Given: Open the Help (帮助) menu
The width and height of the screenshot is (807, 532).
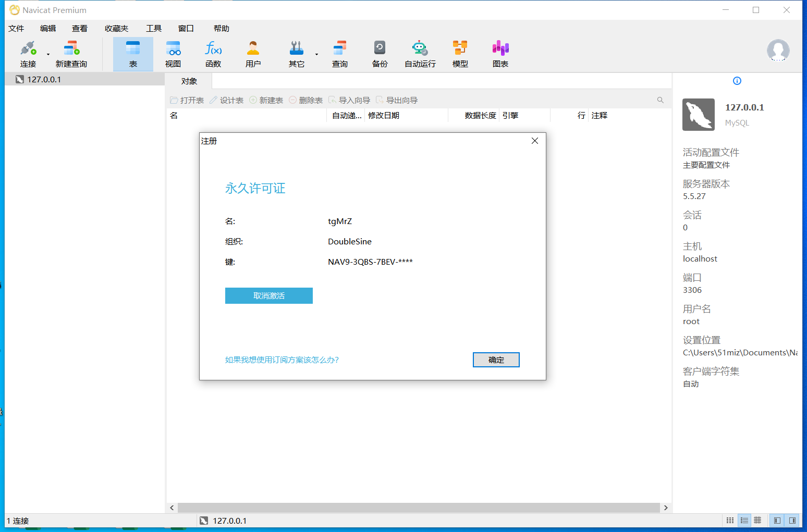Looking at the screenshot, I should click(x=222, y=29).
